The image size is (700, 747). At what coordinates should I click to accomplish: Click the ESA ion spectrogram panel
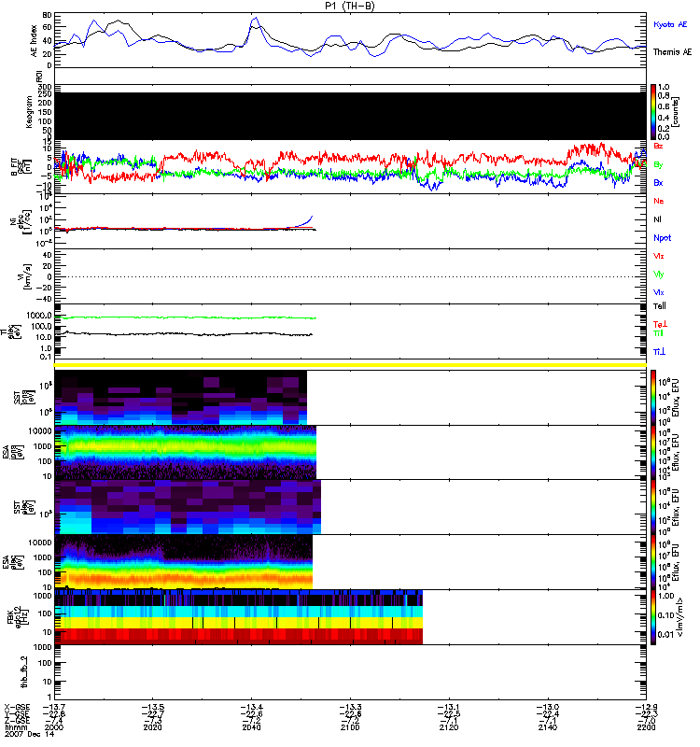(x=185, y=452)
